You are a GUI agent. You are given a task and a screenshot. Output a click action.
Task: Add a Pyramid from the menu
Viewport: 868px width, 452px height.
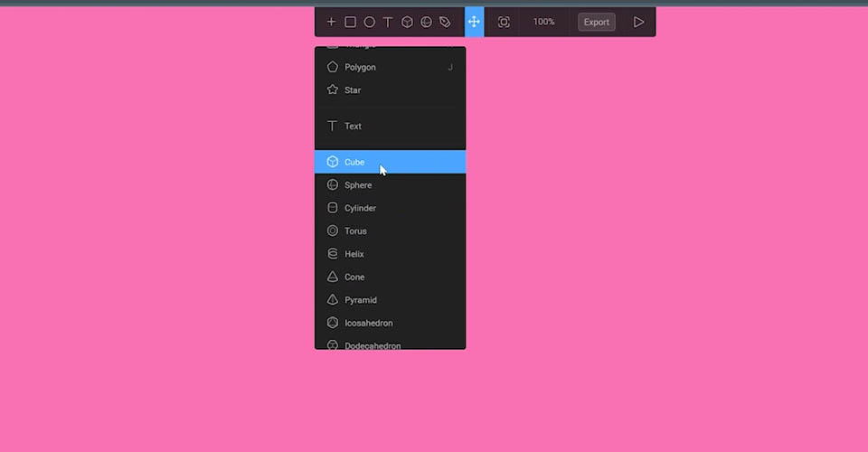click(x=391, y=300)
